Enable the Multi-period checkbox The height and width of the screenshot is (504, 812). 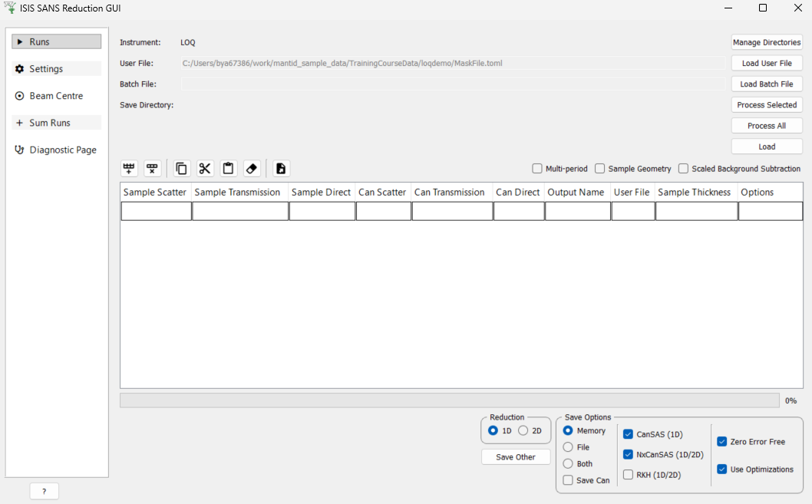pos(537,169)
